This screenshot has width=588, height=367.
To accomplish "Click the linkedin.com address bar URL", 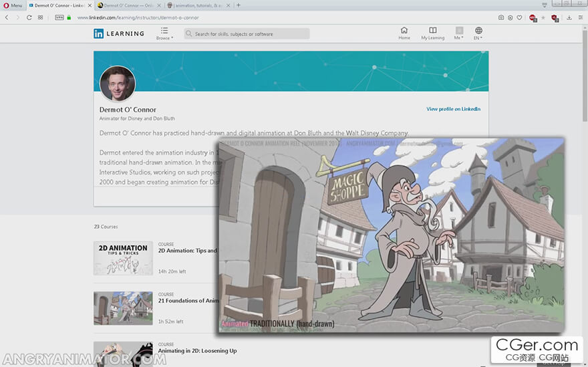I will pos(138,17).
